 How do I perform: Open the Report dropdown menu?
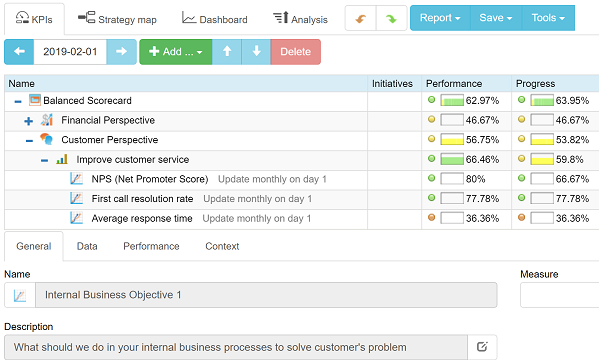coord(440,18)
